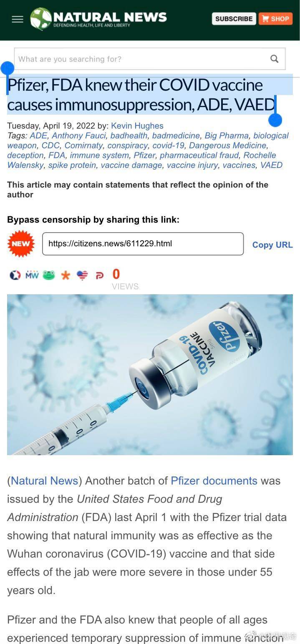
Task: Click the Pfizer vaccine vial article image
Action: 150,374
